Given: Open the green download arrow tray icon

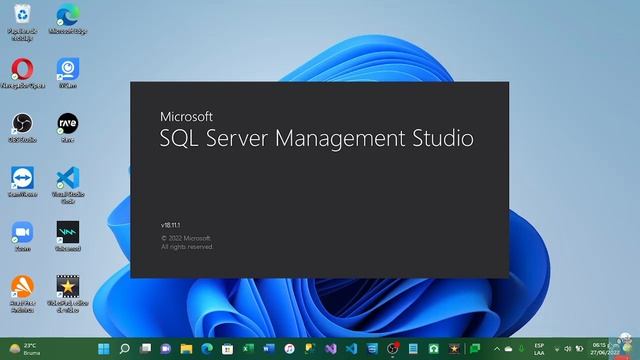Looking at the screenshot, I should 521,349.
